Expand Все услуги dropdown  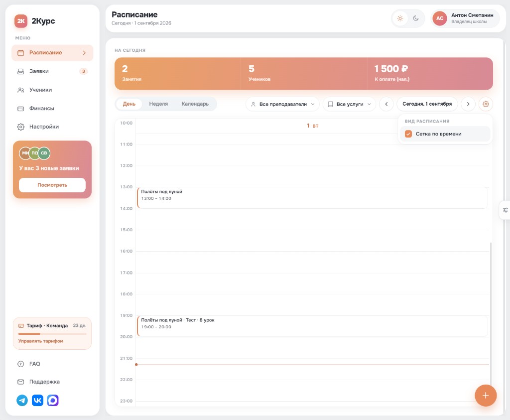point(349,104)
